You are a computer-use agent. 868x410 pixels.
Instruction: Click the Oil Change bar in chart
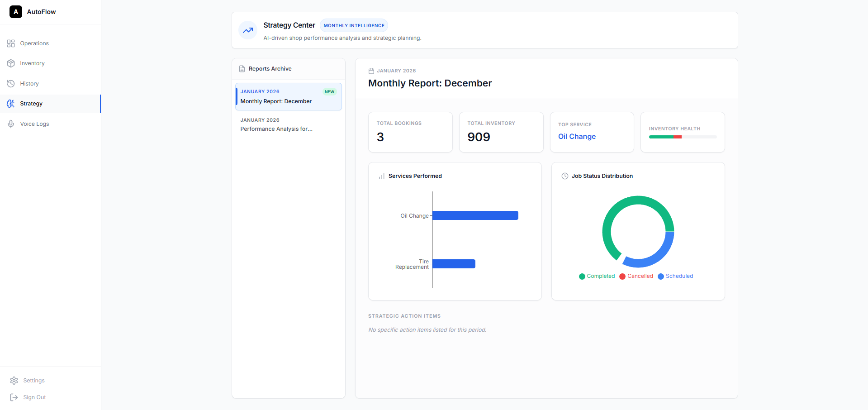(475, 215)
